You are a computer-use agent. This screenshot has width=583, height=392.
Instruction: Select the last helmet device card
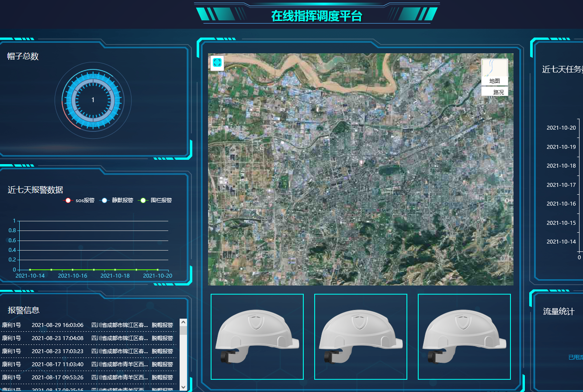(x=464, y=337)
